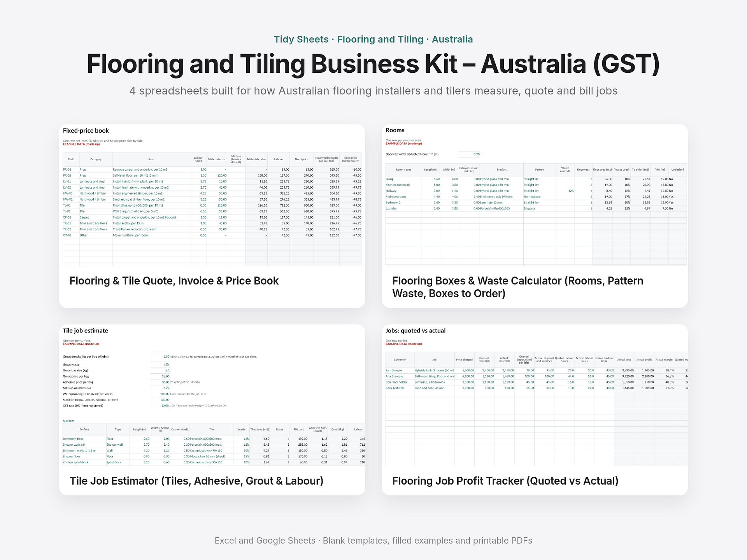This screenshot has width=747, height=560.
Task: Click 'Grout density (kg per litre of joint)' label
Action: (86, 357)
